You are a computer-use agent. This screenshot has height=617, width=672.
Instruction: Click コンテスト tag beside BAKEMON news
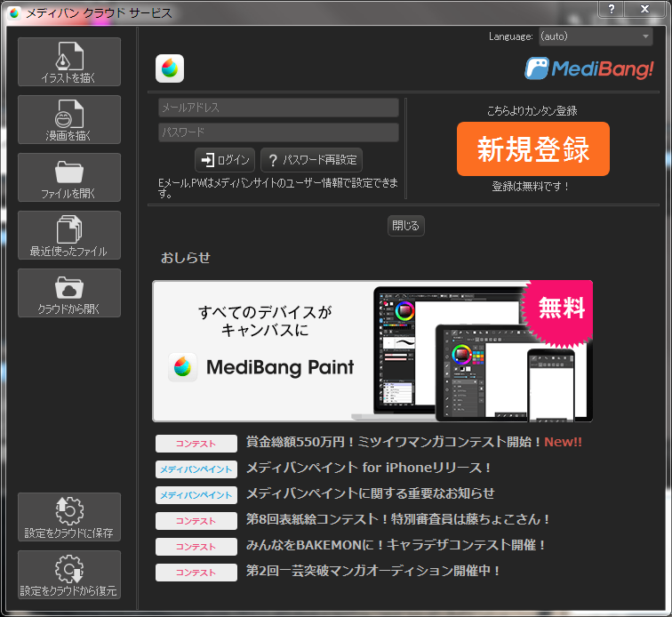(x=196, y=547)
